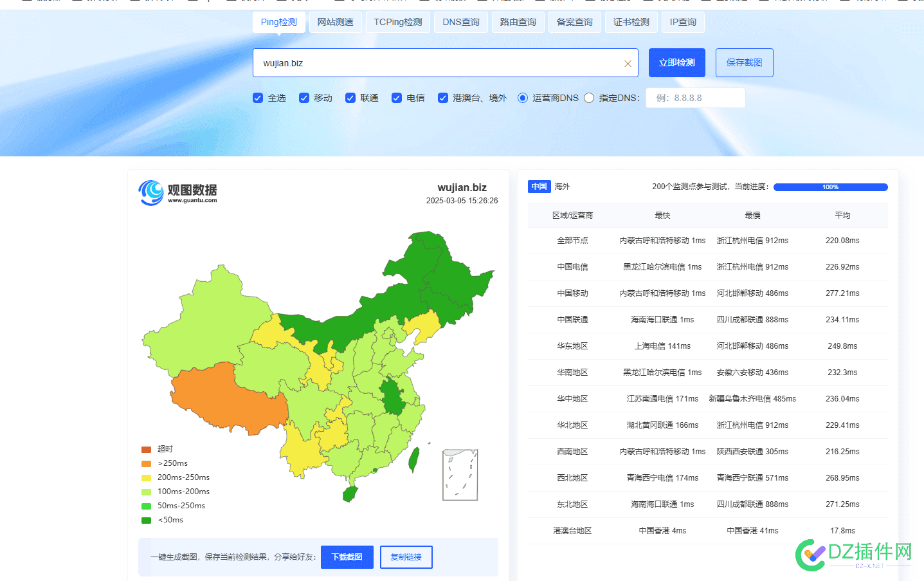Select the 中国联通 row label
Screen dimensions: 924x581
(x=572, y=320)
